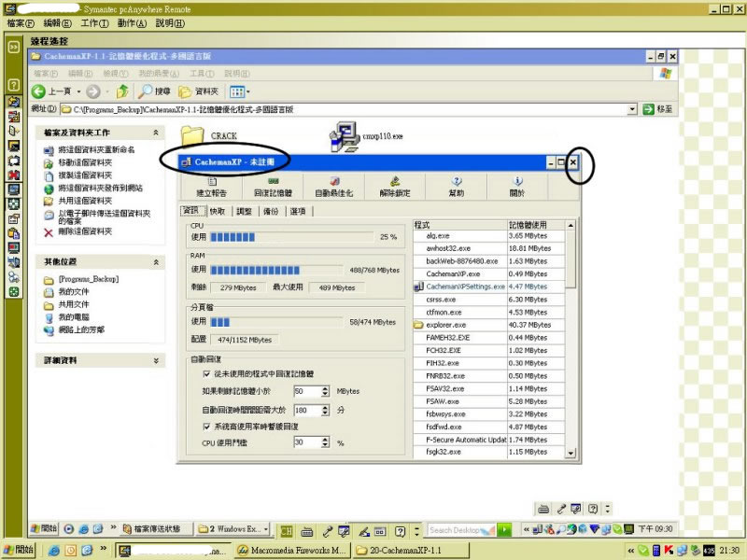The height and width of the screenshot is (560, 747).
Task: Click the local Macromedia Fireworks taskbar button
Action: [x=291, y=550]
